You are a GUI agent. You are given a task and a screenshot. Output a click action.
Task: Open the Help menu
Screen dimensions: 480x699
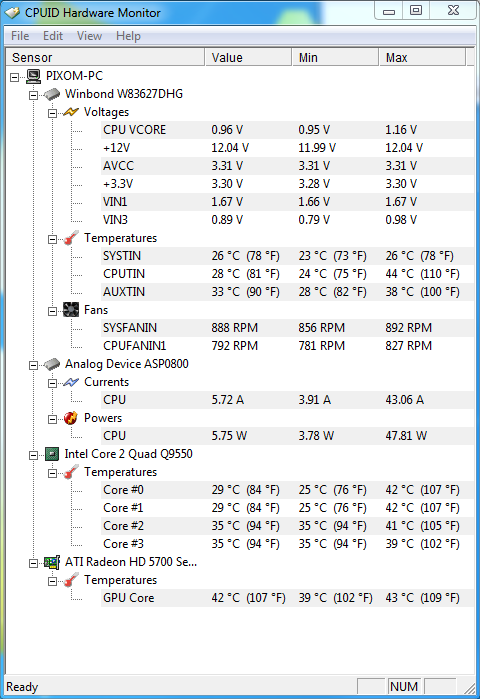128,36
